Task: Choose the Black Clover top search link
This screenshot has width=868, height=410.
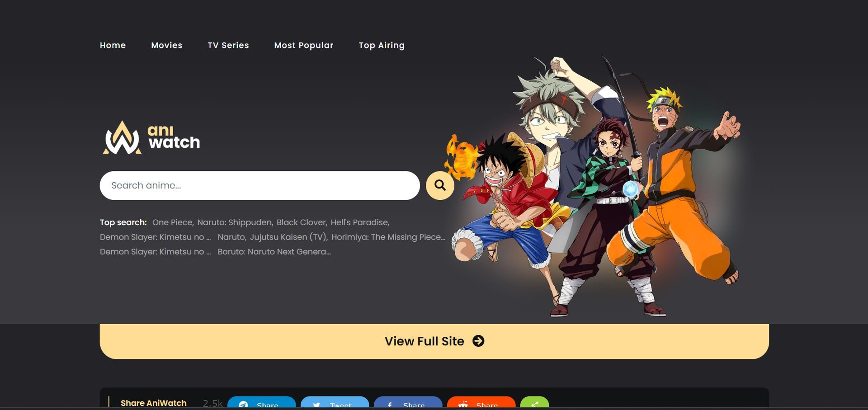Action: (301, 222)
